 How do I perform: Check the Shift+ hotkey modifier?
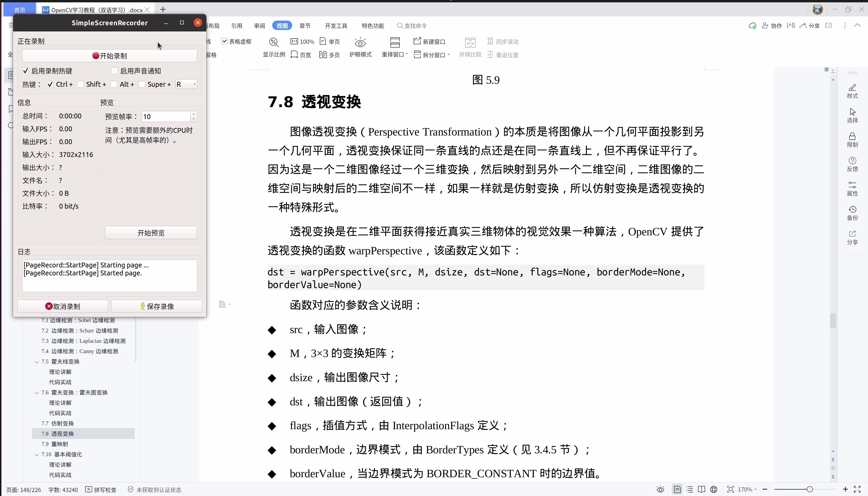[x=80, y=84]
